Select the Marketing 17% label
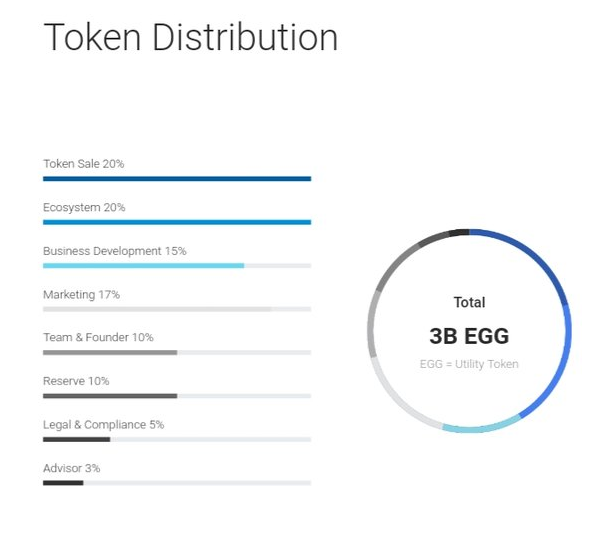This screenshot has height=533, width=608. [x=81, y=295]
